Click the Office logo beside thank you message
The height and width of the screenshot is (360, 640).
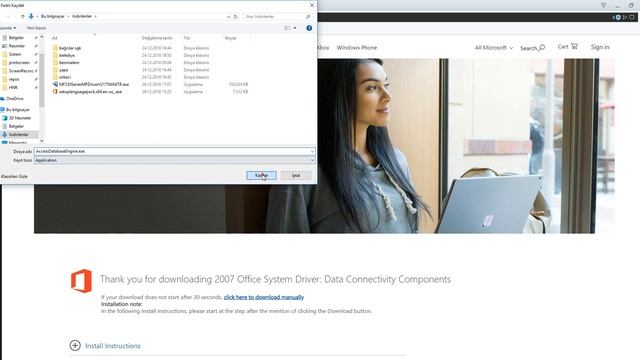[x=81, y=281]
